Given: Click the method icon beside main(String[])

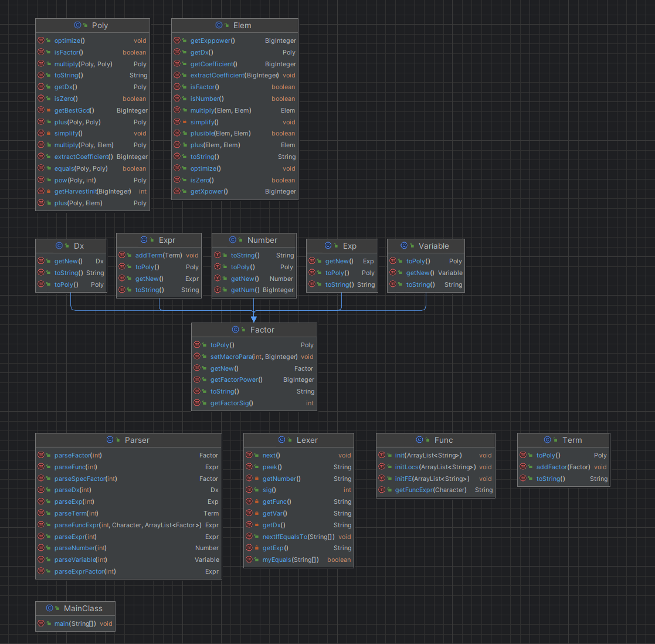Looking at the screenshot, I should (41, 623).
